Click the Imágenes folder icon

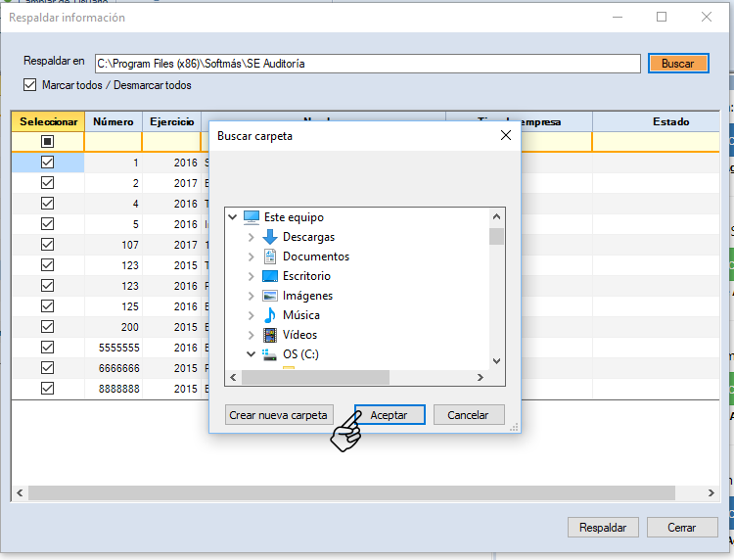coord(270,296)
